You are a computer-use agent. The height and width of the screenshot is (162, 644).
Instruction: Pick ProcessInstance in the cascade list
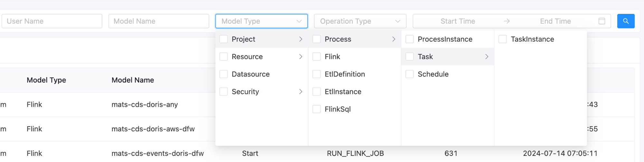point(445,39)
